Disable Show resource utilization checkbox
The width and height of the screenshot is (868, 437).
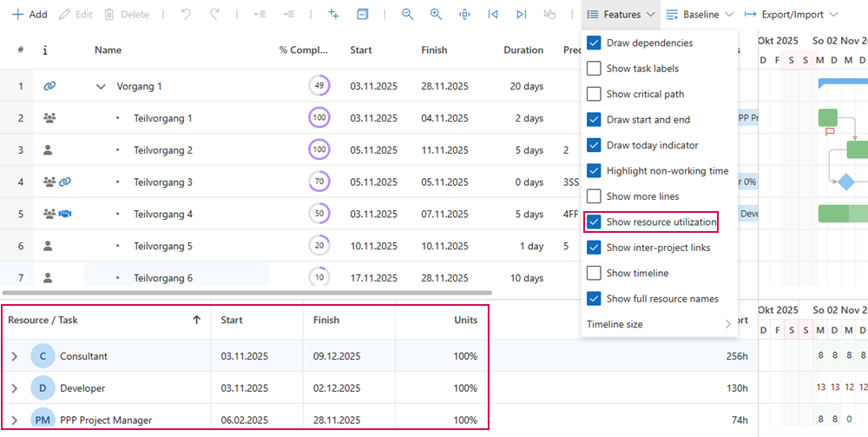pyautogui.click(x=594, y=222)
